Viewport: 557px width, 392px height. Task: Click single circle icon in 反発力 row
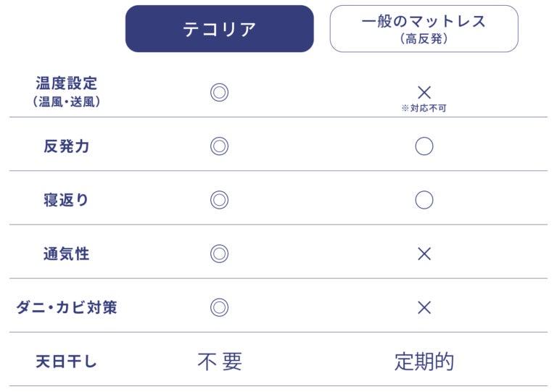coord(424,146)
